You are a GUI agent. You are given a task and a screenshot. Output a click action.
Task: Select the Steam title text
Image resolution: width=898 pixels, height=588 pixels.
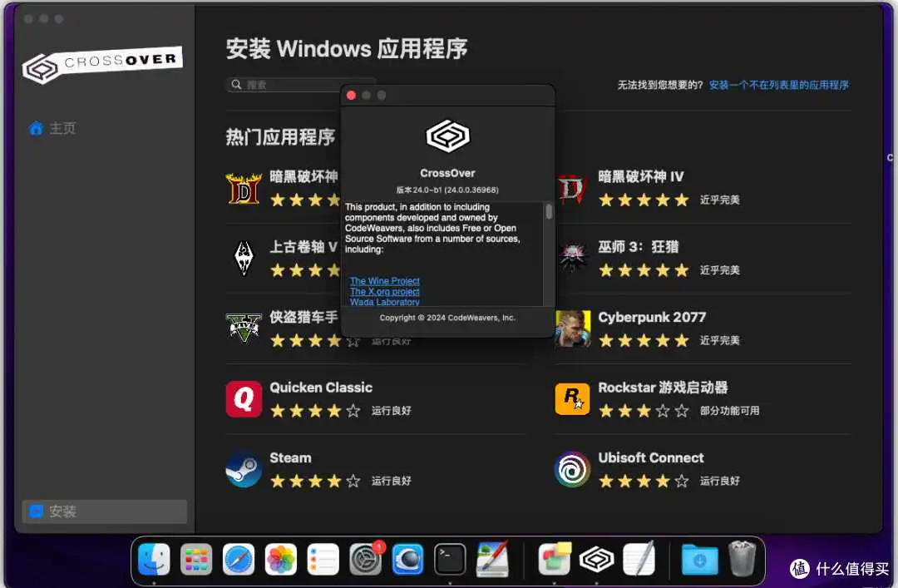point(291,458)
